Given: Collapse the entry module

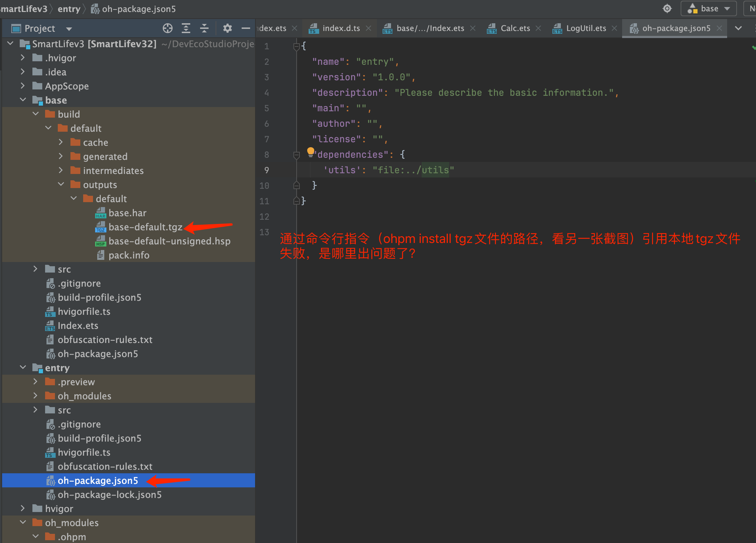Looking at the screenshot, I should click(x=23, y=367).
